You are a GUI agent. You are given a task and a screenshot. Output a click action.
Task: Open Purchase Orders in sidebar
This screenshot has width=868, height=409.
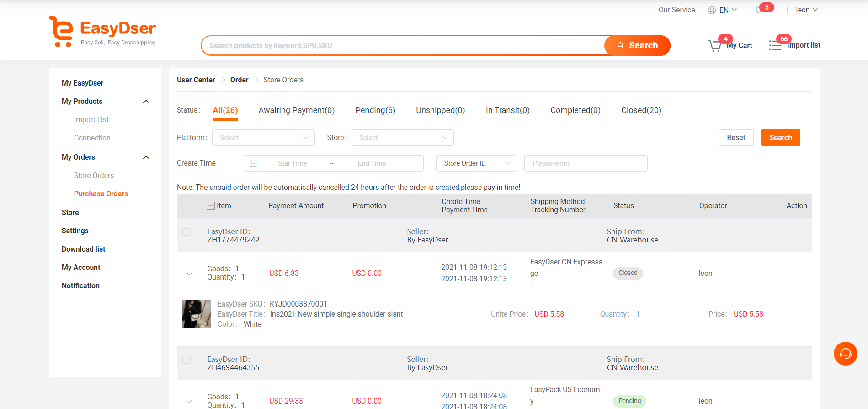click(101, 194)
